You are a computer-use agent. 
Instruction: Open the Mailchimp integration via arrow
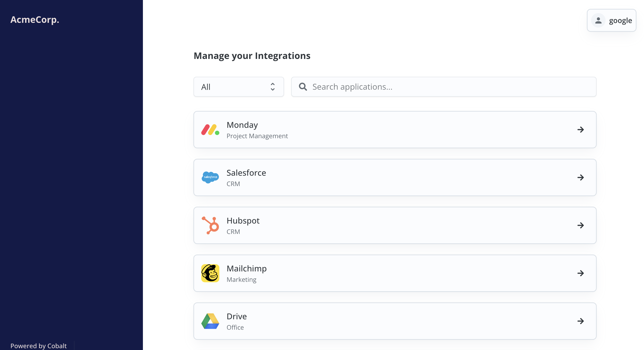[x=581, y=273]
